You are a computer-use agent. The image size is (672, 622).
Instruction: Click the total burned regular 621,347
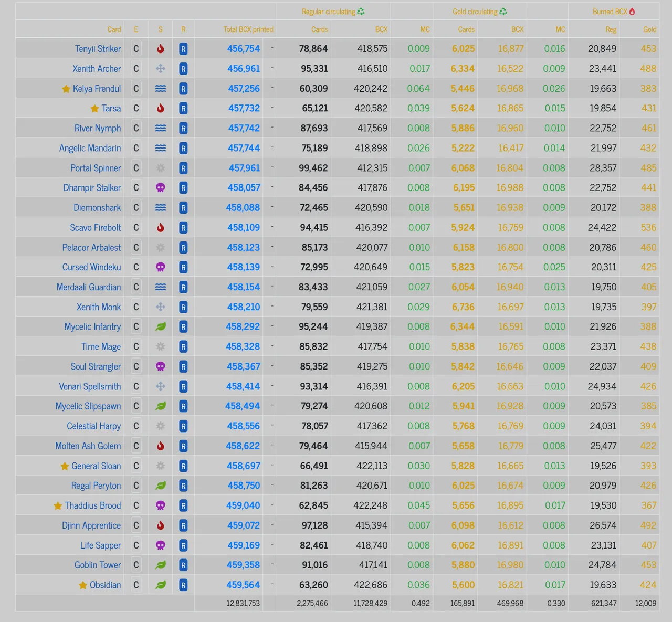604,603
